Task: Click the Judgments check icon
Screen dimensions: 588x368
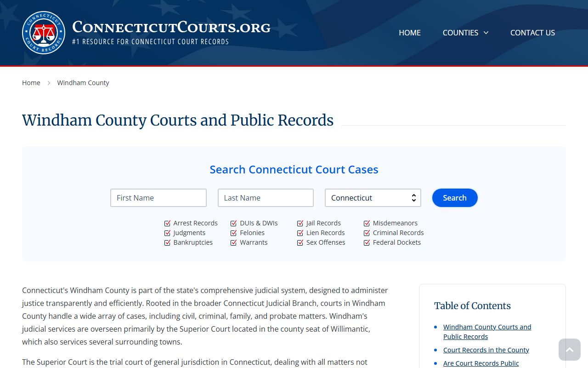Action: click(167, 233)
